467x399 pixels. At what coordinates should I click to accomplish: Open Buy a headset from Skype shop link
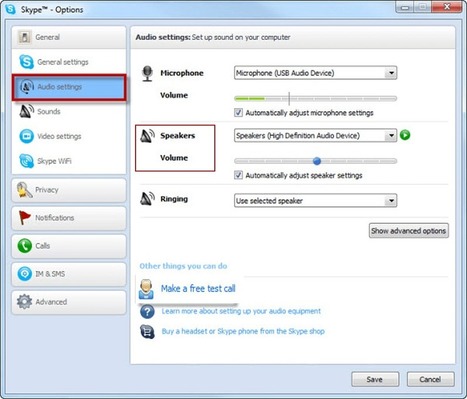[243, 331]
